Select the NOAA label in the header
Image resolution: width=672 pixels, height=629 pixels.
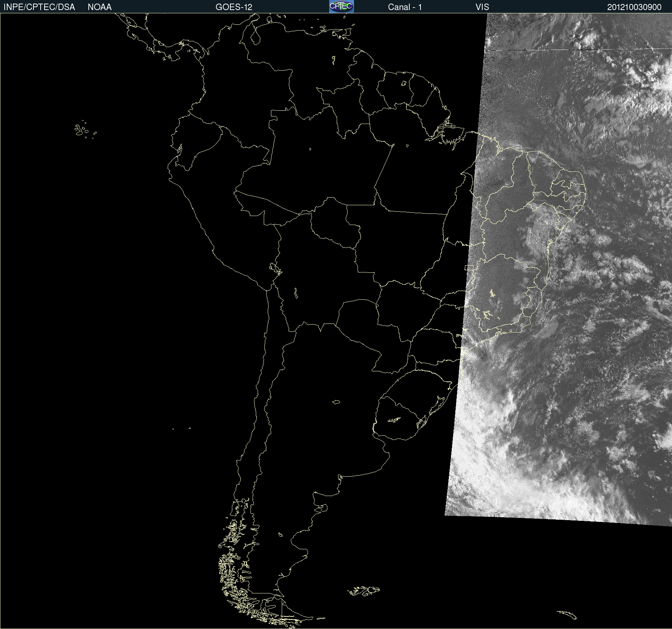(x=100, y=7)
